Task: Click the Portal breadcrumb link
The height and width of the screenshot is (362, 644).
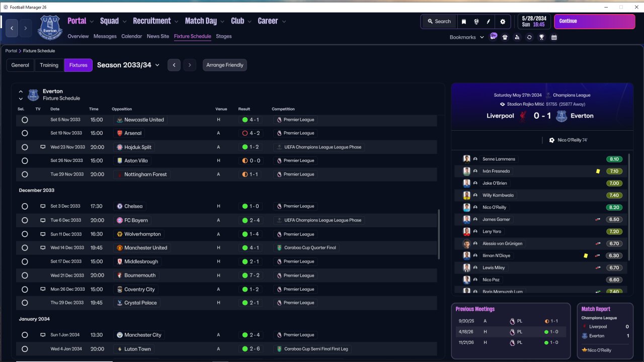Action: (11, 51)
